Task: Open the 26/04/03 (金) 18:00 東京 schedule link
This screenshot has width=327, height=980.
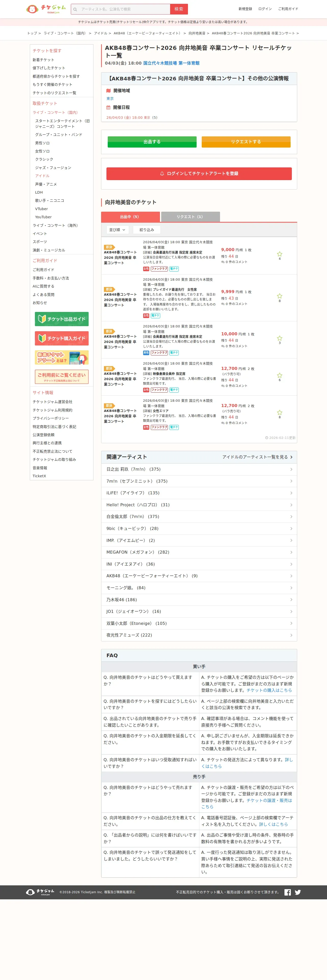Action: click(128, 118)
